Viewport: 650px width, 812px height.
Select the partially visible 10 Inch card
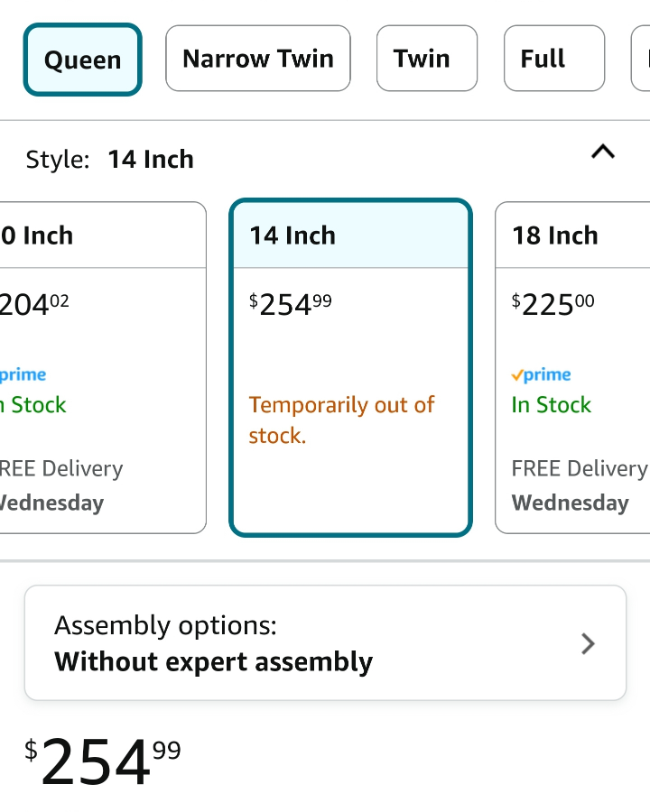tap(103, 368)
